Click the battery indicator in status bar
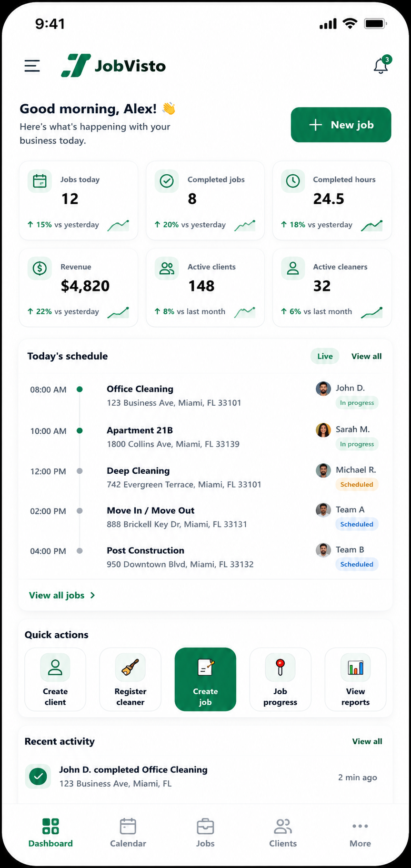Image resolution: width=411 pixels, height=868 pixels. 375,23
